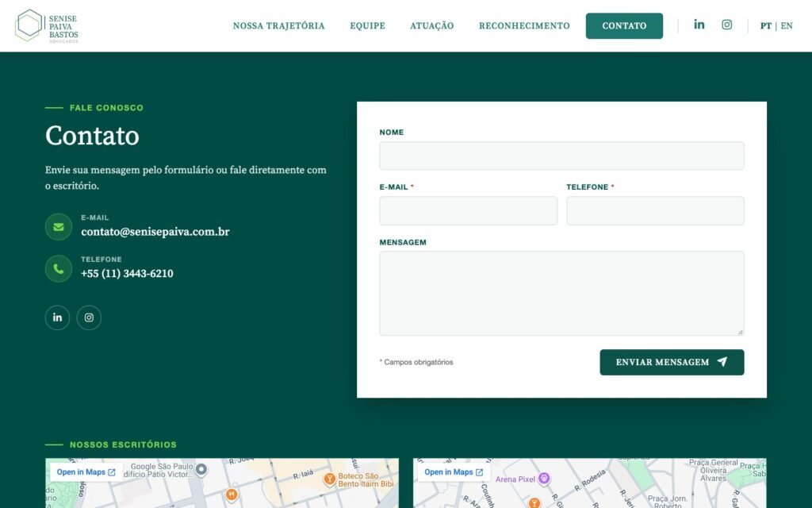Click the Boteco São Bento restaurant pin on the left map

point(329,479)
